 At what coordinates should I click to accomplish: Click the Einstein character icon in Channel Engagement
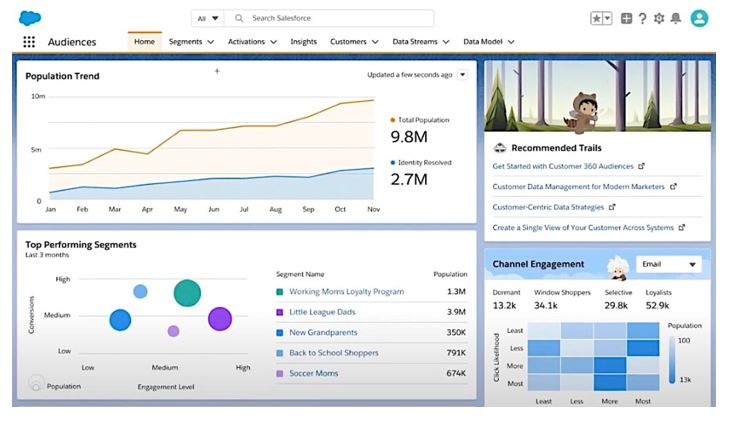coord(618,268)
